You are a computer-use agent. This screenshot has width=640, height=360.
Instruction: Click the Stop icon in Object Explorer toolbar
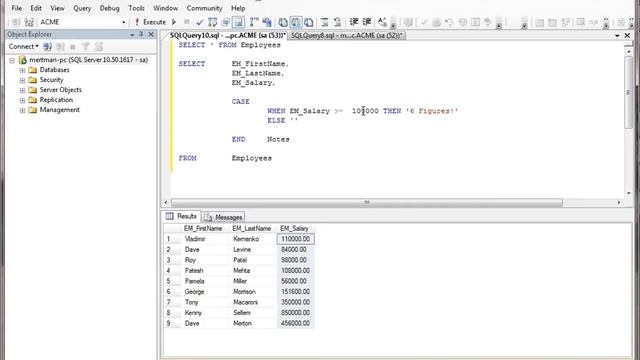point(73,47)
